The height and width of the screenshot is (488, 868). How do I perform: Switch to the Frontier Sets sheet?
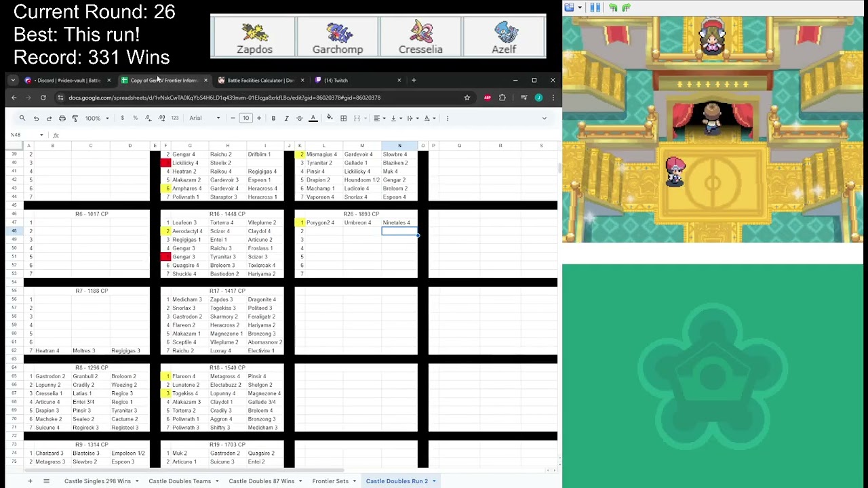(x=330, y=481)
